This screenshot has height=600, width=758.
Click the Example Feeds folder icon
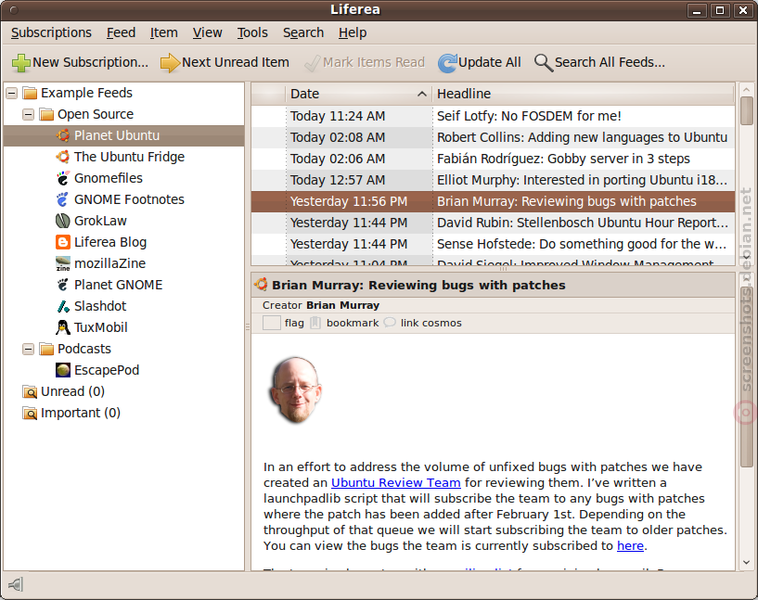pos(29,93)
